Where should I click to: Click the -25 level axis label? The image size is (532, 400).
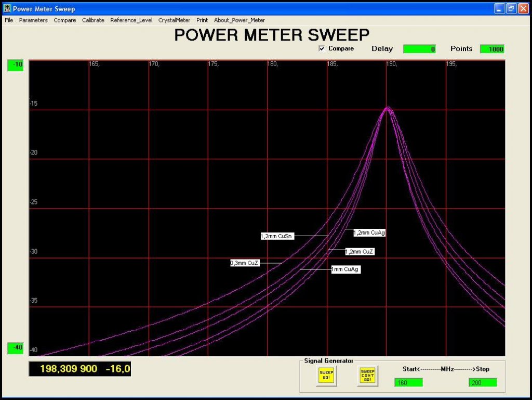33,202
